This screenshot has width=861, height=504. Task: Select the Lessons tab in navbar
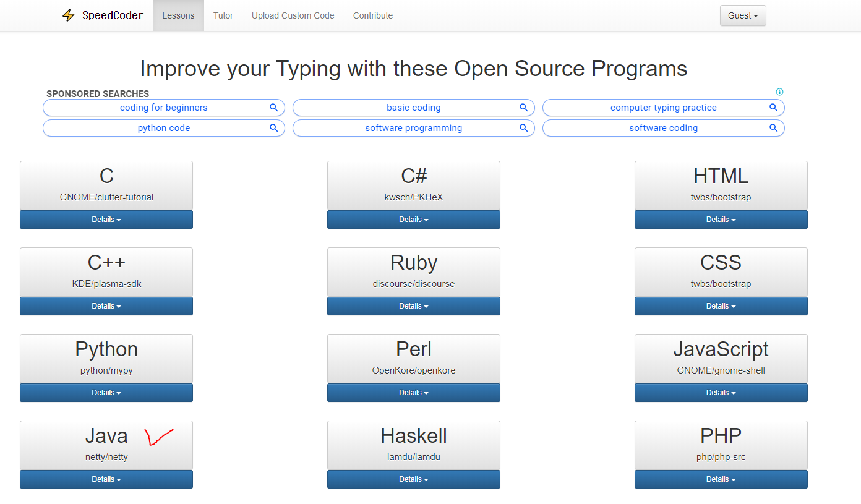pos(178,15)
